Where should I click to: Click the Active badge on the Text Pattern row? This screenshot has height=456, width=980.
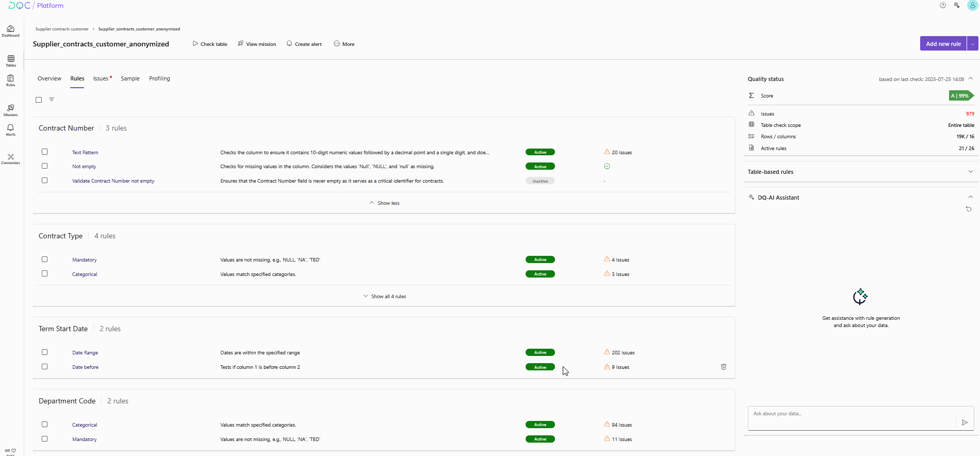point(540,152)
